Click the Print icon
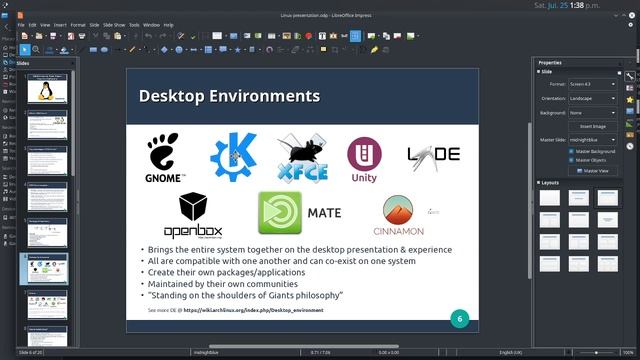This screenshot has height=360, width=640. 82,36
